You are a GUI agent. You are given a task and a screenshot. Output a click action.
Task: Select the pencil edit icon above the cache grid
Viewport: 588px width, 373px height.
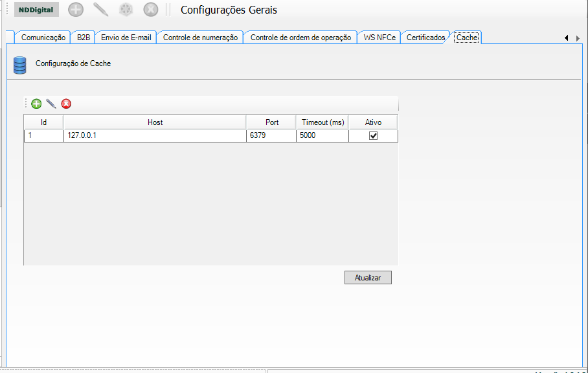51,104
